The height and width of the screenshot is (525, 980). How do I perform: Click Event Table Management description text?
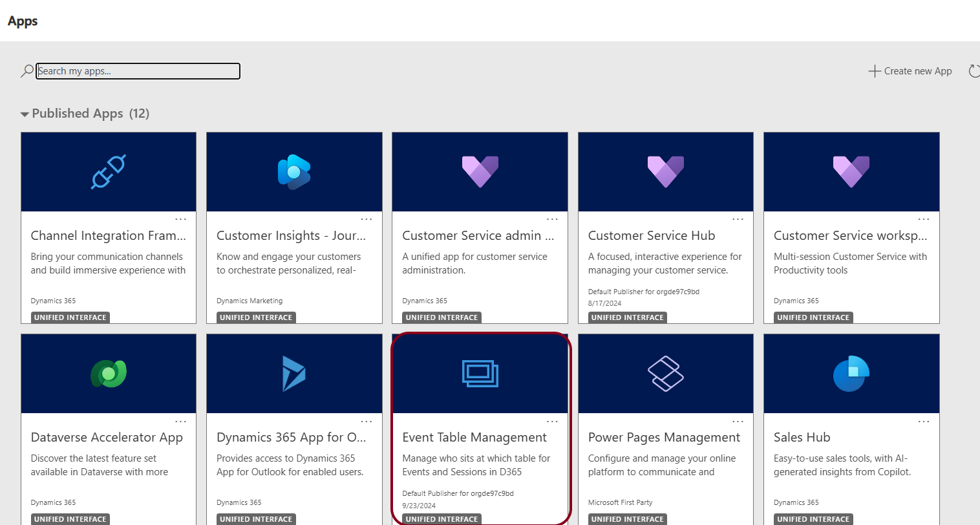[x=476, y=465]
